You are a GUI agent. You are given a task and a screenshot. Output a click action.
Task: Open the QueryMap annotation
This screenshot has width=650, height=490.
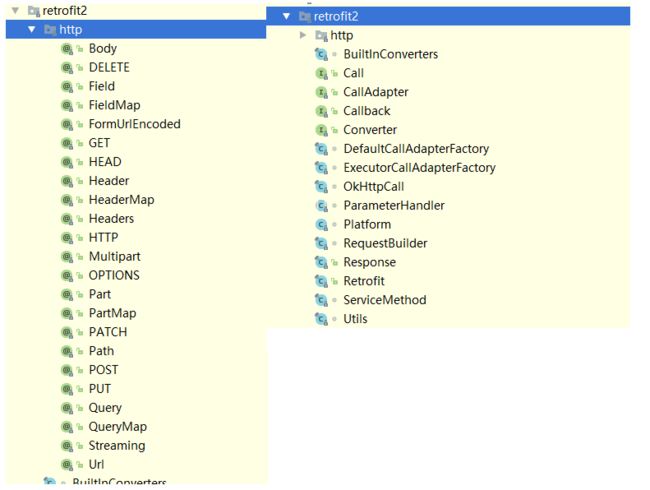pos(118,427)
